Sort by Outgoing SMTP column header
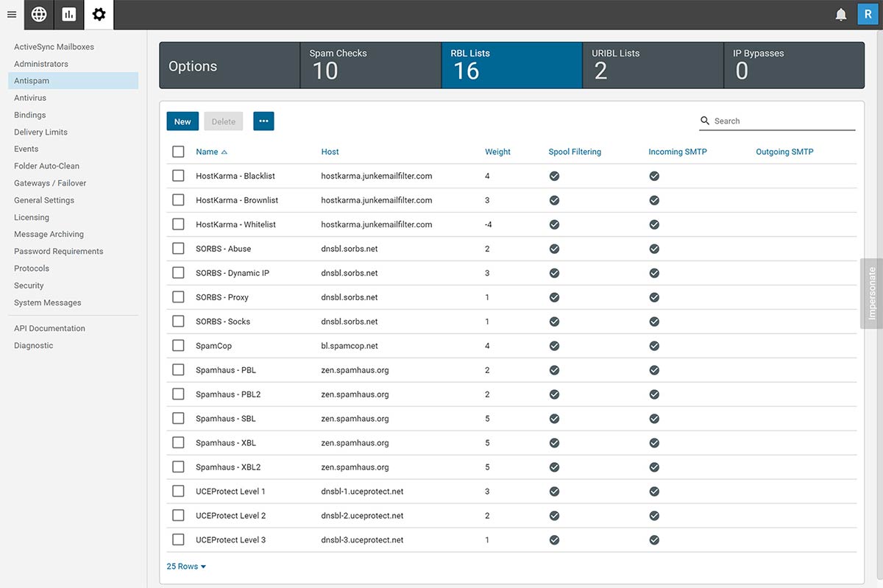The image size is (883, 588). tap(784, 152)
